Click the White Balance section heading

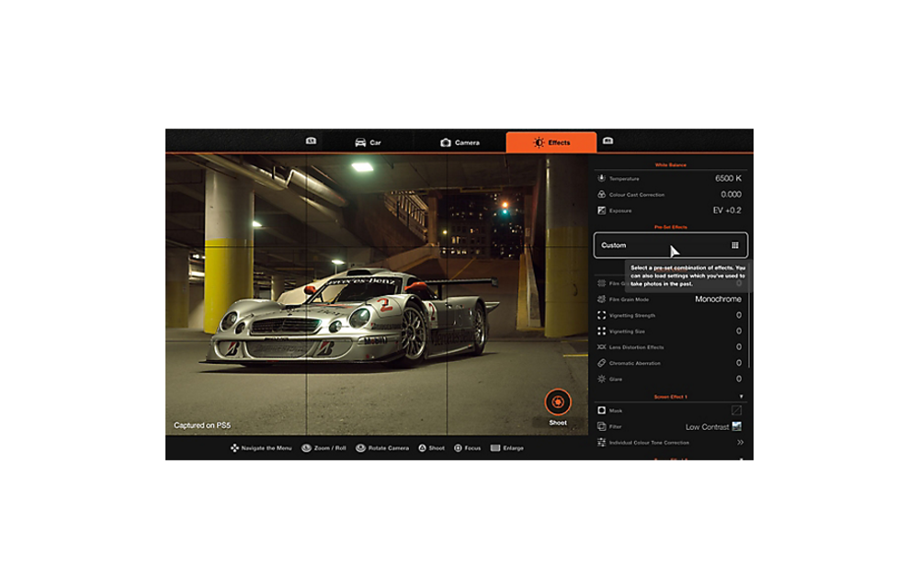671,165
